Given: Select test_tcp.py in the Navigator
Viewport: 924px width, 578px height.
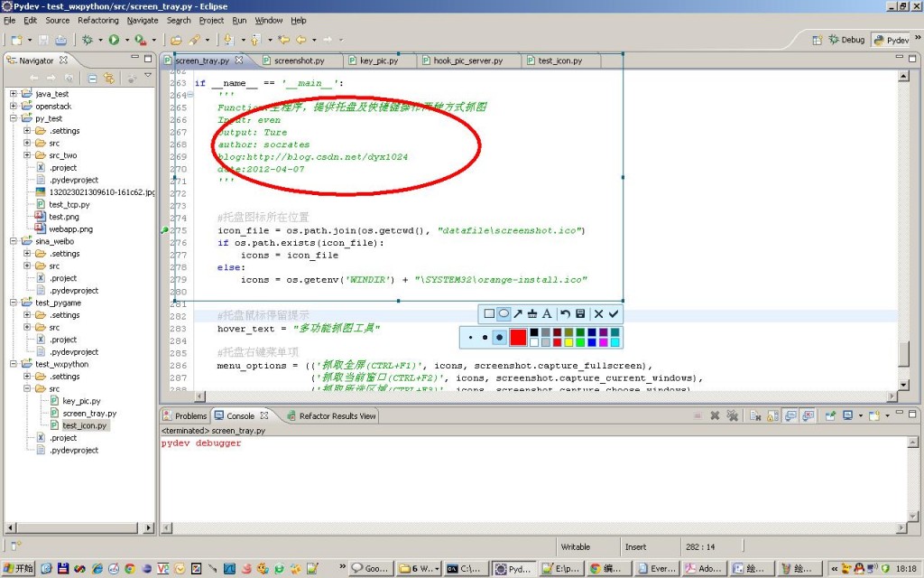Looking at the screenshot, I should click(x=69, y=204).
